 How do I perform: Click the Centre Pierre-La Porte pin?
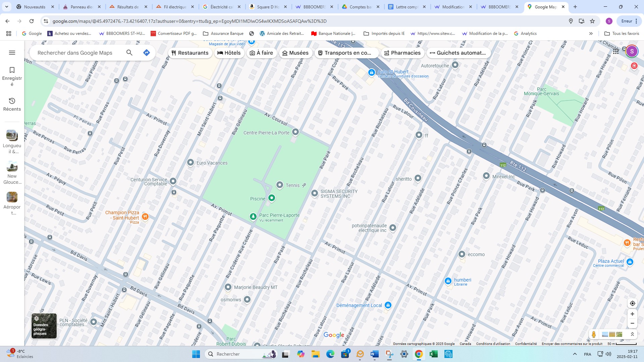click(296, 132)
